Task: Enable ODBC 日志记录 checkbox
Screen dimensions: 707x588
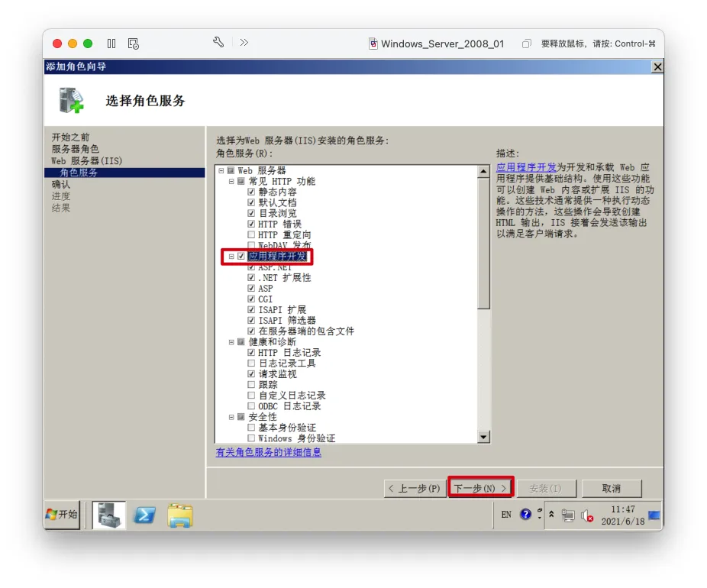Action: tap(251, 405)
